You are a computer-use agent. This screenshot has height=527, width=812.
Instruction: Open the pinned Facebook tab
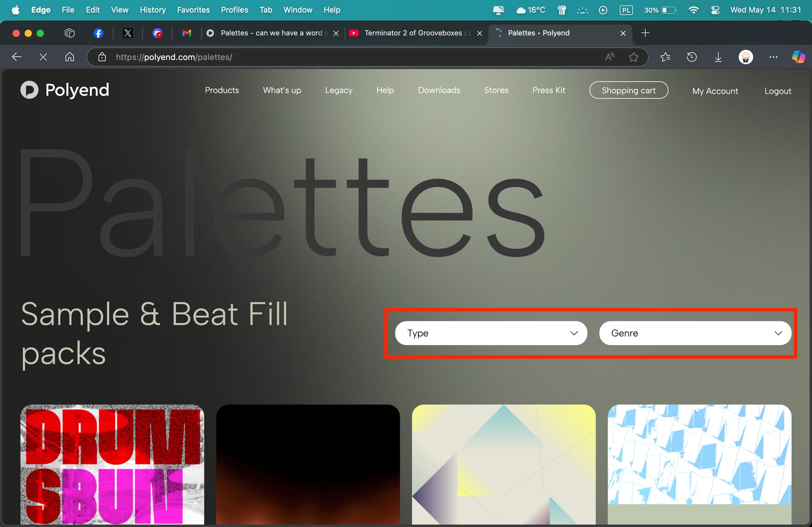98,33
